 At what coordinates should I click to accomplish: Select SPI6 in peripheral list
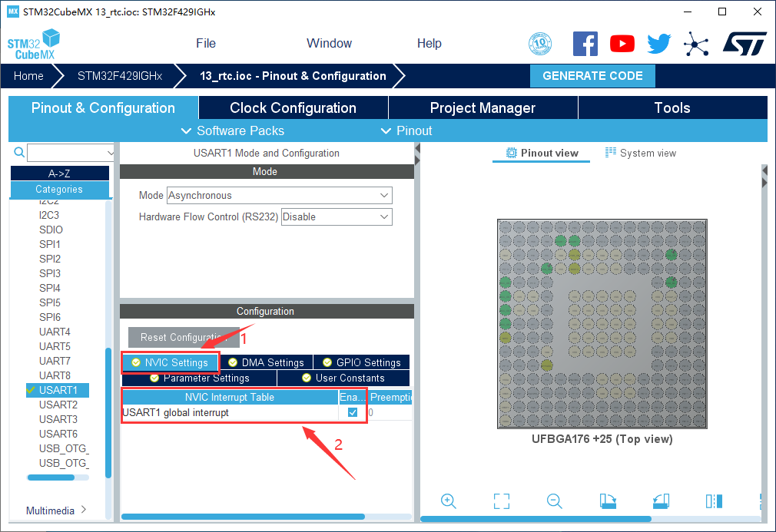pos(50,317)
